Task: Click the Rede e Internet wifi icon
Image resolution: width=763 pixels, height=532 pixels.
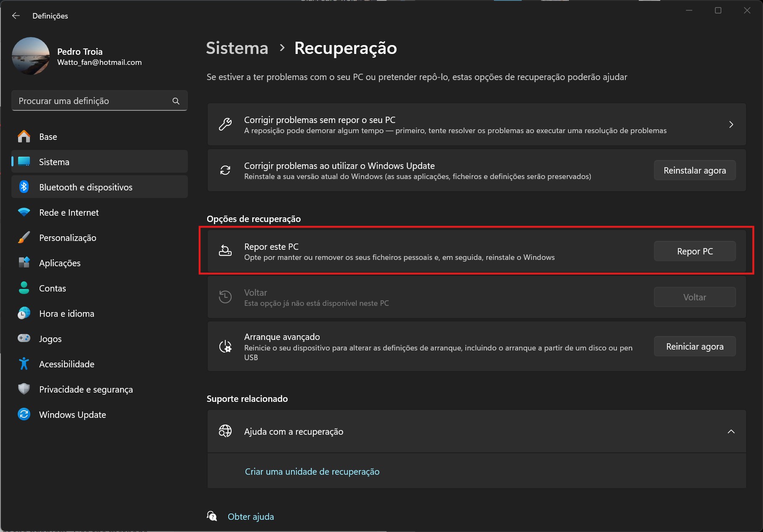Action: tap(24, 212)
